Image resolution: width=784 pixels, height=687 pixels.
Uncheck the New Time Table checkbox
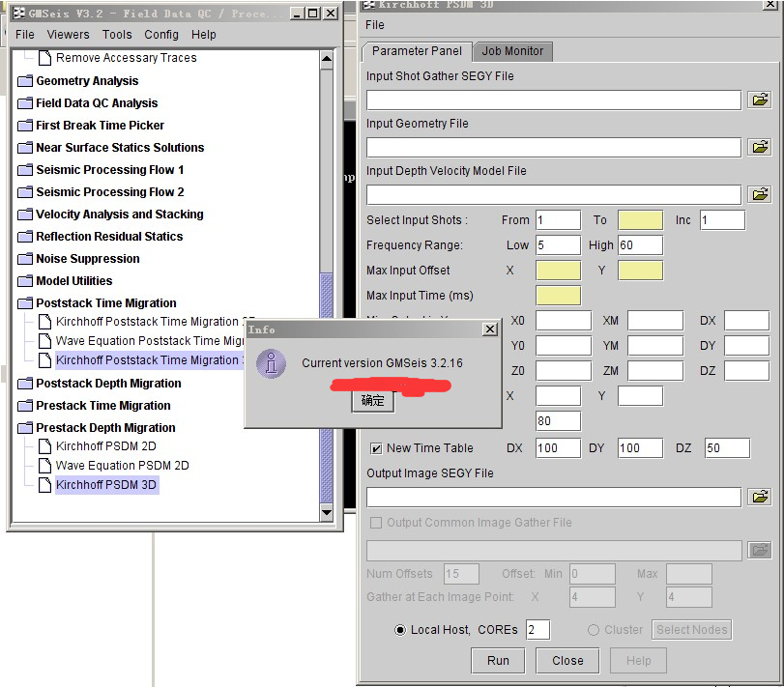tap(375, 448)
